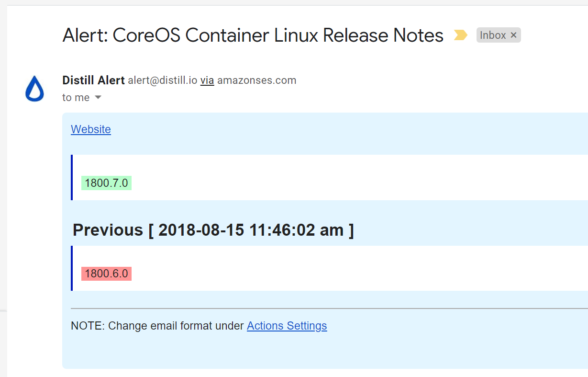Viewport: 588px width, 377px height.
Task: Click the NOTE: Change email format text
Action: pyautogui.click(x=157, y=326)
